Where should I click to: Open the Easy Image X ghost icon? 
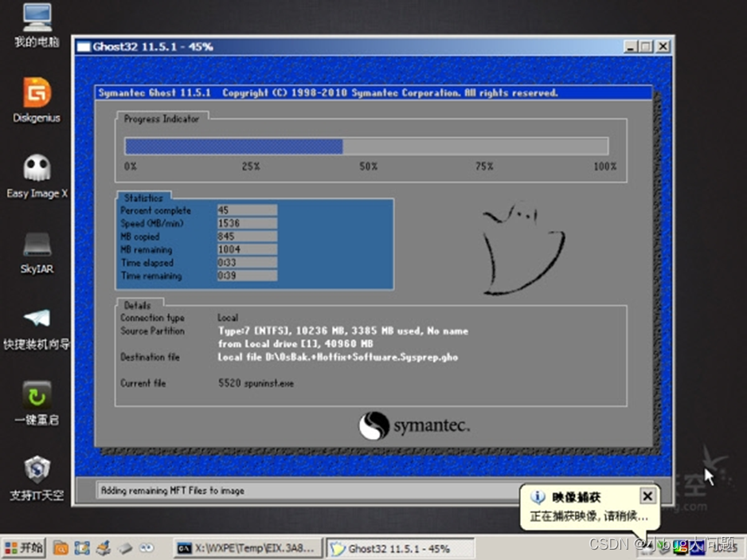[37, 176]
